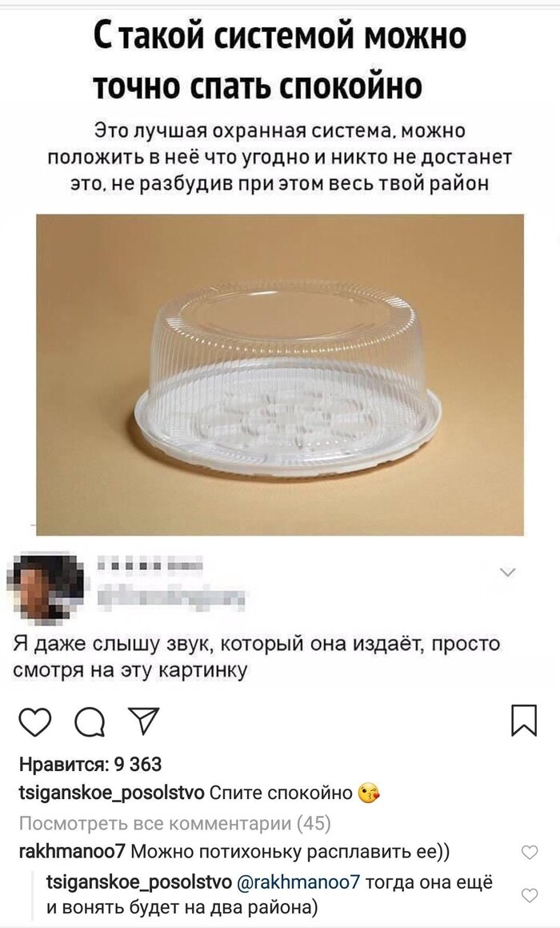Viewport: 560px width, 928px height.
Task: Click the plastic cake container photo
Action: tap(280, 375)
